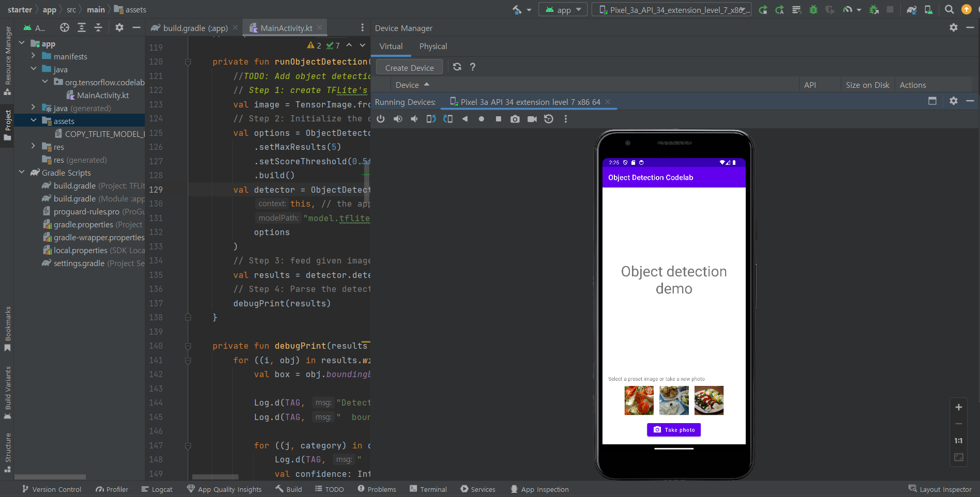Open MainActivity.kt in the project tree
Viewport: 980px width, 497px height.
[98, 95]
